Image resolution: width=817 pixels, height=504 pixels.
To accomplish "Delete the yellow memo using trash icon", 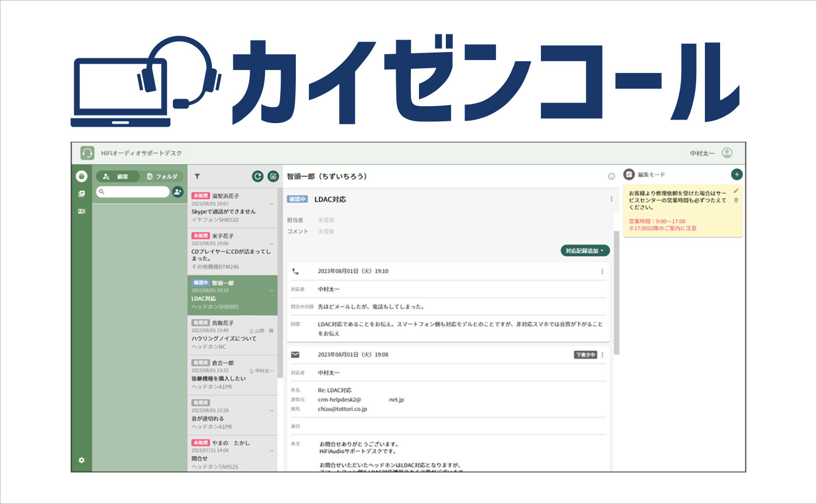I will click(736, 200).
